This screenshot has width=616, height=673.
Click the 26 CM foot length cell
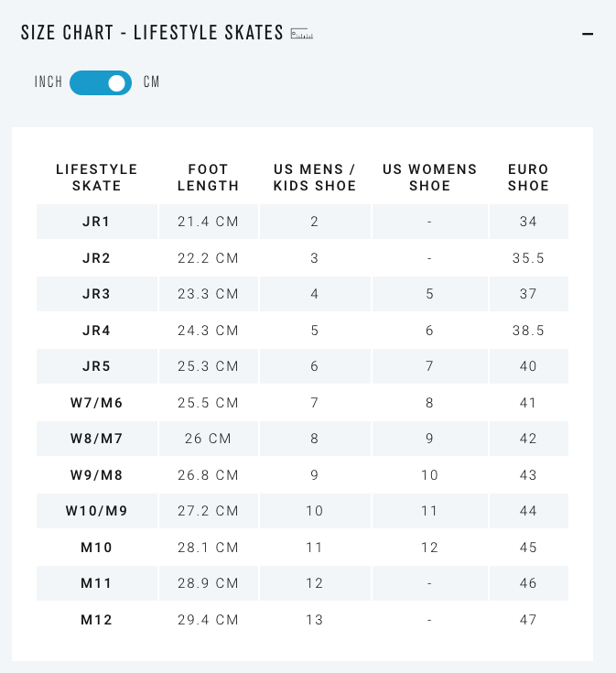[208, 439]
